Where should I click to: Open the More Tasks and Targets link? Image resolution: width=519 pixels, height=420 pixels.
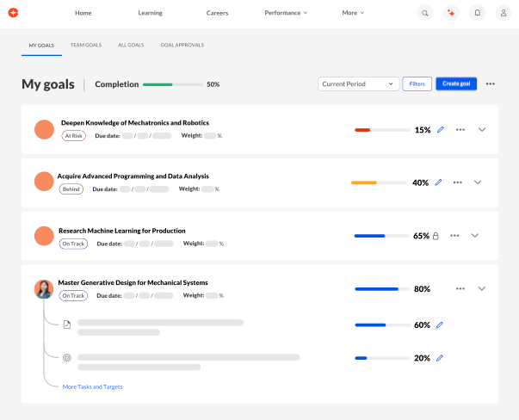[x=92, y=387]
